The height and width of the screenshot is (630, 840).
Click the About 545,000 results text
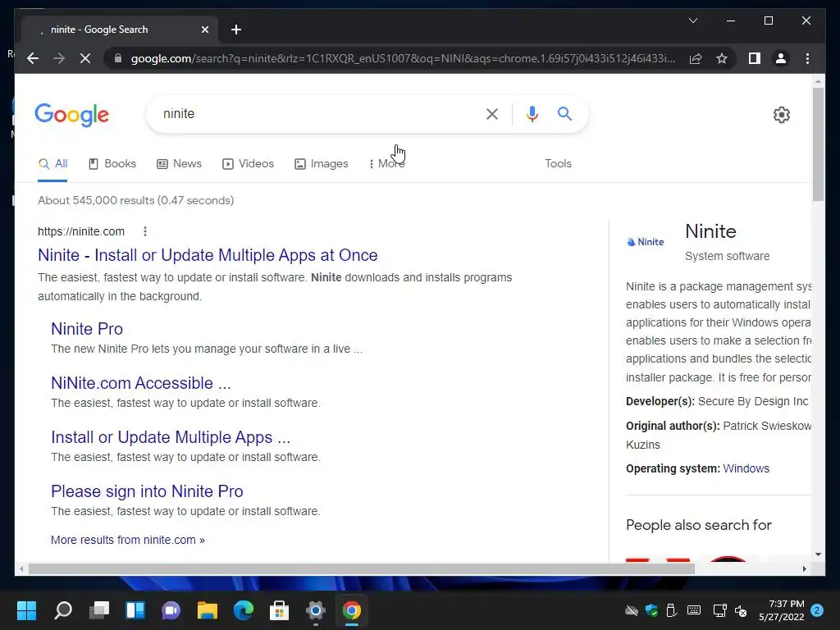tap(135, 200)
